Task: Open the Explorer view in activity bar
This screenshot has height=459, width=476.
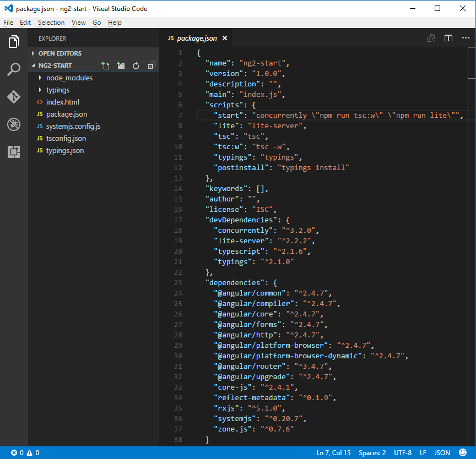Action: (x=14, y=41)
